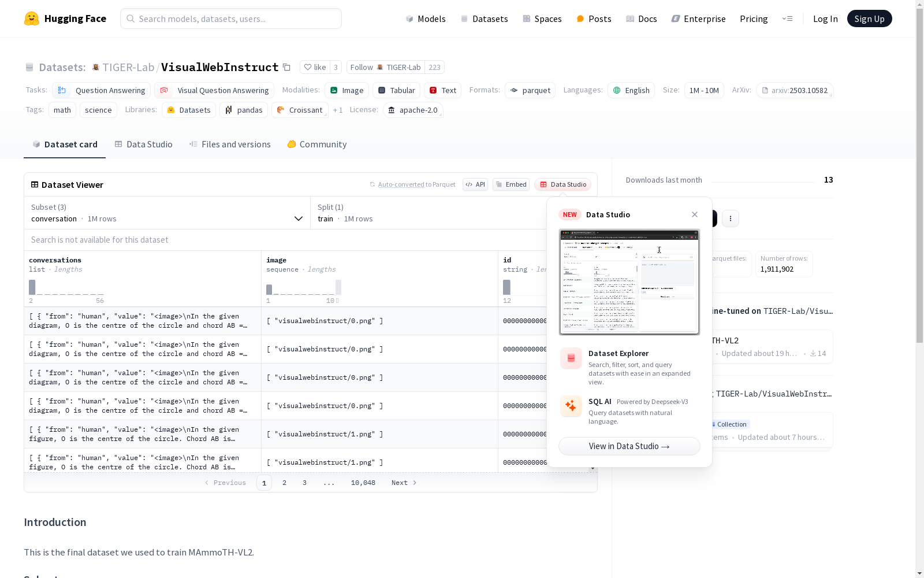924x578 pixels.
Task: Open the apache-2.0 license tag
Action: (x=413, y=110)
